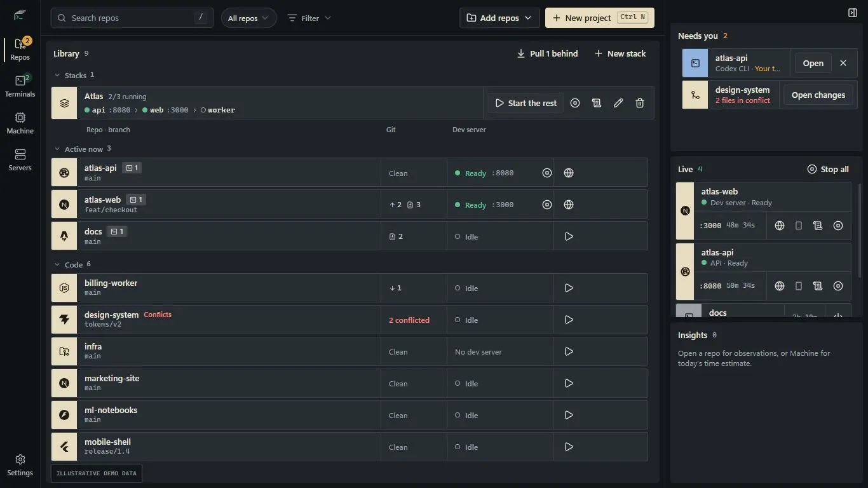Viewport: 868px width, 488px height.
Task: Open logs icon for atlas-web in Live panel
Action: point(818,226)
